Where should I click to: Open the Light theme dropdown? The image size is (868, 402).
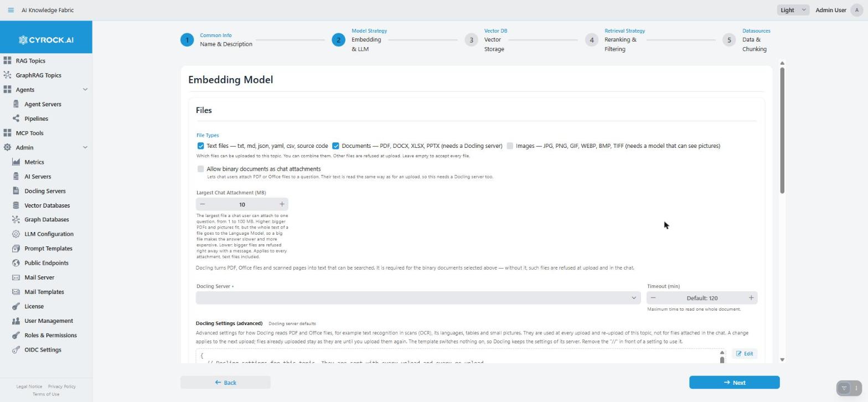(793, 10)
